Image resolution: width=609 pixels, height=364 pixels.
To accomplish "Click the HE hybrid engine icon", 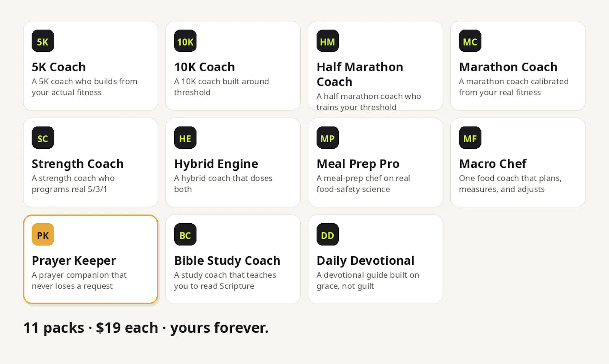I will pyautogui.click(x=185, y=138).
